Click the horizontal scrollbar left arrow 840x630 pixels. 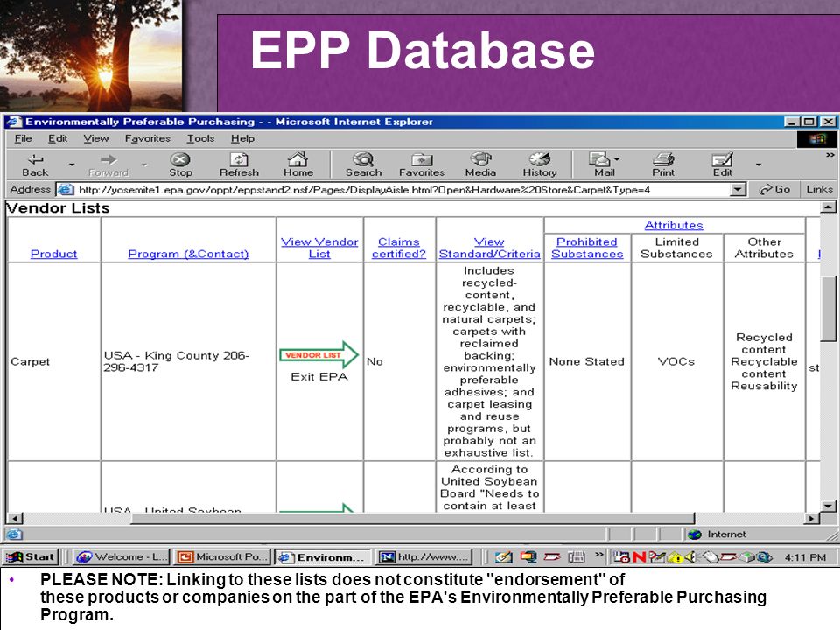point(15,518)
